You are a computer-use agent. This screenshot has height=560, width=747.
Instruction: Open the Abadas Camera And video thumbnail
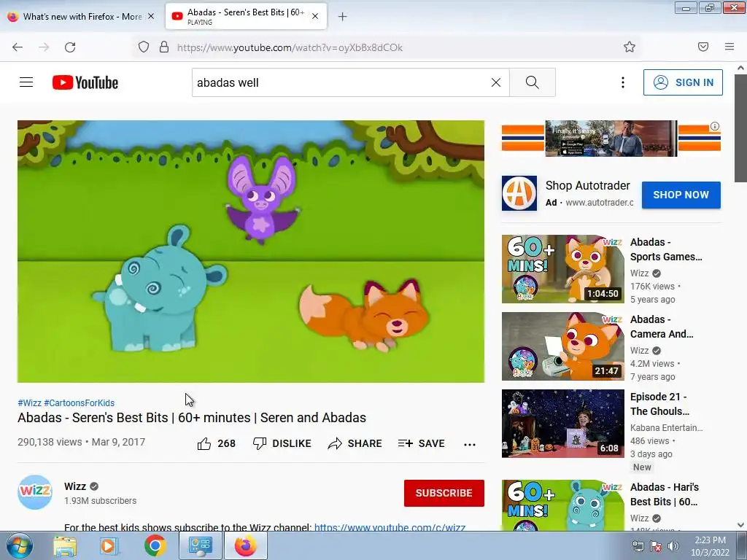562,346
